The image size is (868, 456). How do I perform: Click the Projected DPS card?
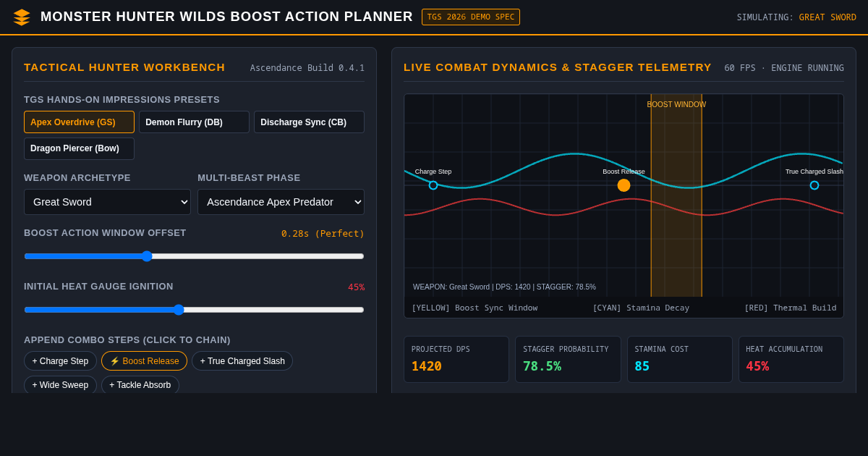point(456,359)
